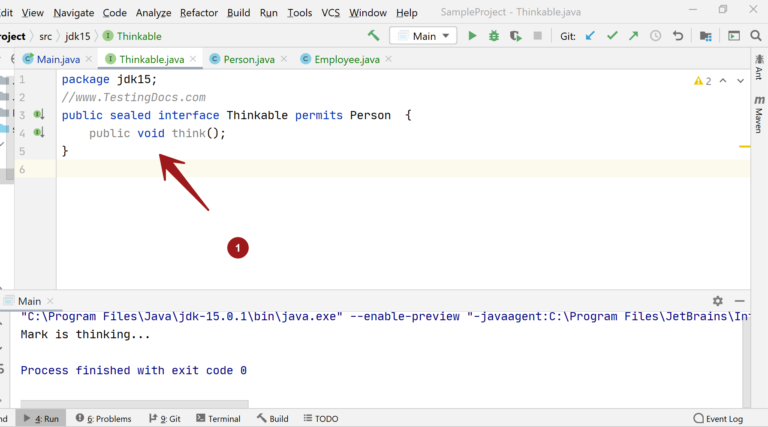Open Search Everywhere magnifier icon
768x427 pixels.
[756, 36]
